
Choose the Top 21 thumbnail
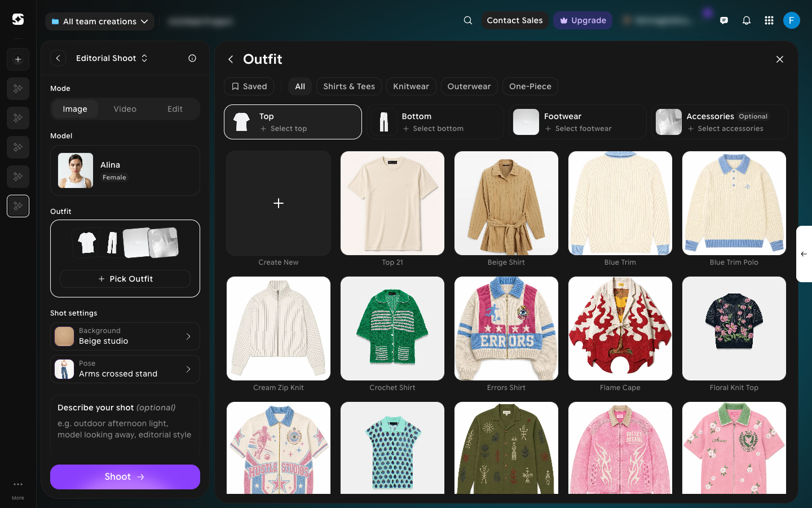(x=392, y=203)
